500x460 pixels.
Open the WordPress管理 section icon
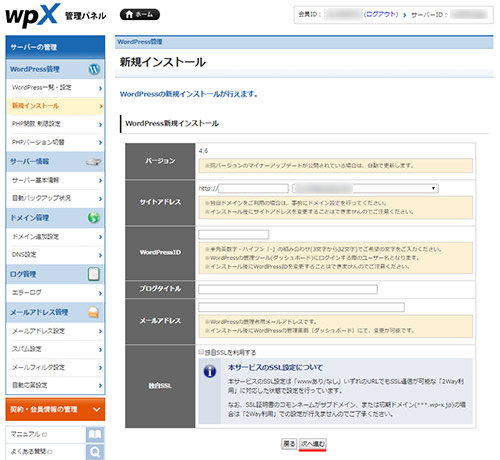click(94, 69)
